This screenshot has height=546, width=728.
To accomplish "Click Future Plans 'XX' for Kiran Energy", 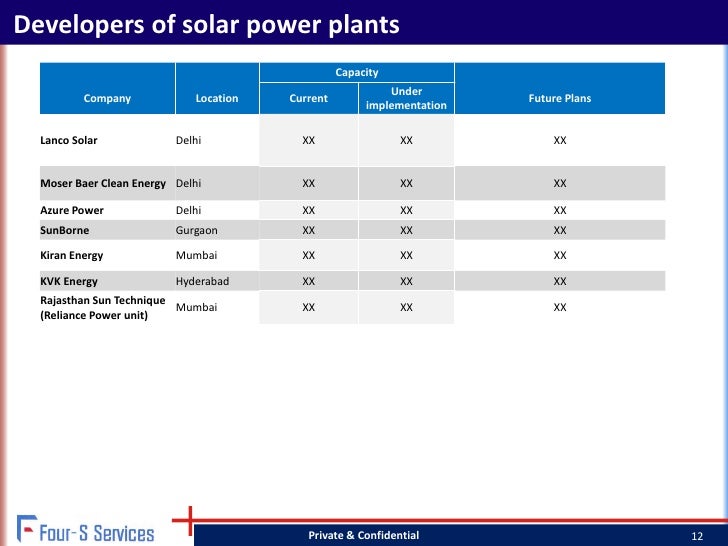I will (560, 255).
